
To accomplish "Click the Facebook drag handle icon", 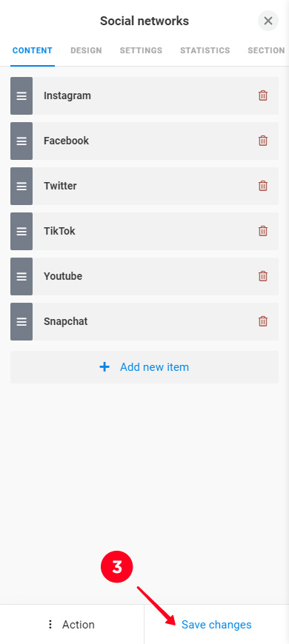I will click(21, 141).
